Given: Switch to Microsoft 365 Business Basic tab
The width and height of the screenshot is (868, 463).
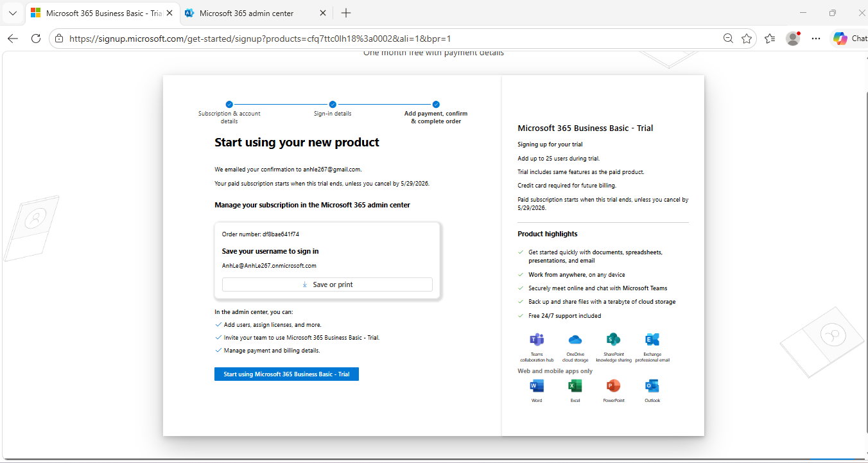Looking at the screenshot, I should pos(101,13).
